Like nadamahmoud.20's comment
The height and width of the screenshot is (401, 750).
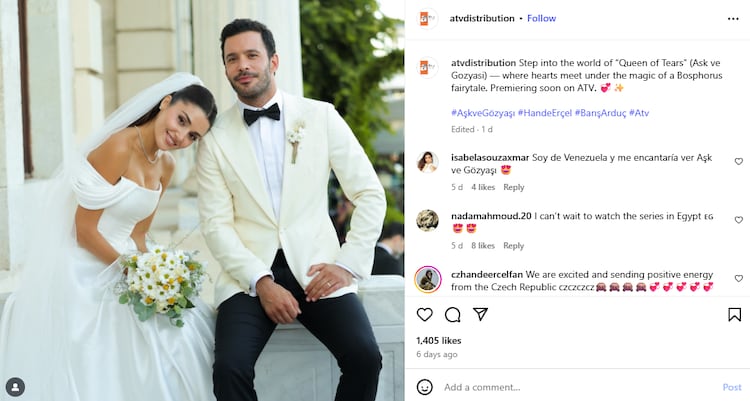pos(739,220)
